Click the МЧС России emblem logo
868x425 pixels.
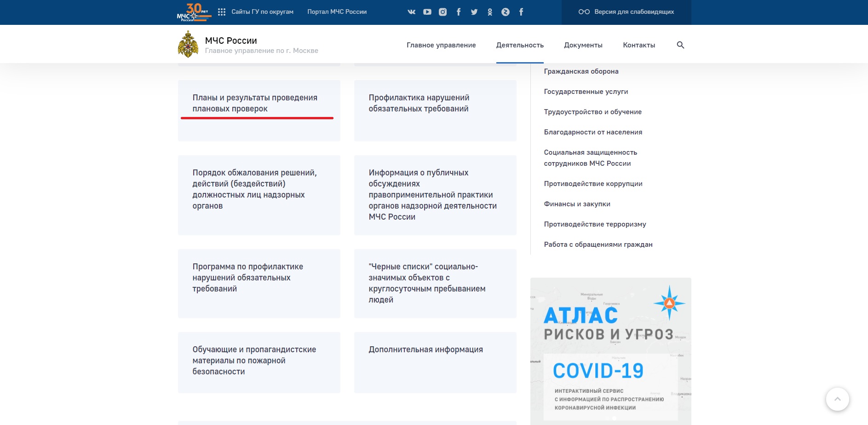point(188,44)
